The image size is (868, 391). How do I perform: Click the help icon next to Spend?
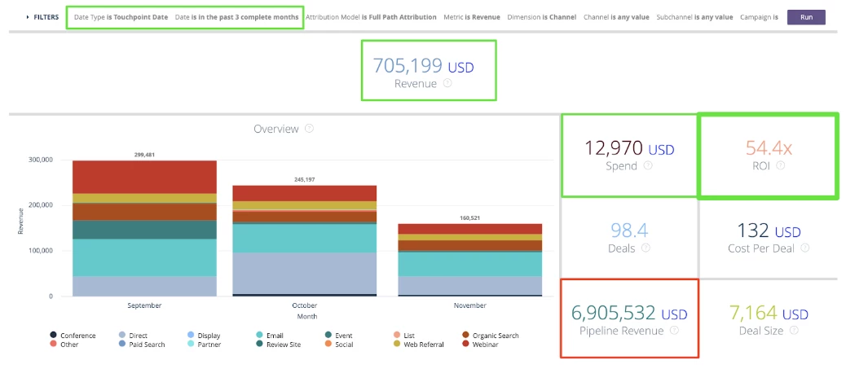point(648,165)
